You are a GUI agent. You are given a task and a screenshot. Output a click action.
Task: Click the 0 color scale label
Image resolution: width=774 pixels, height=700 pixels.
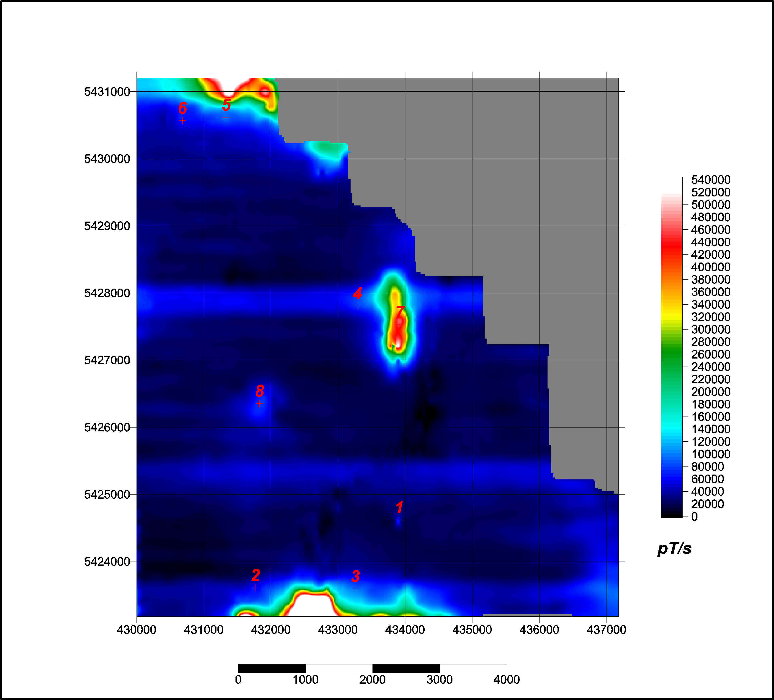694,516
